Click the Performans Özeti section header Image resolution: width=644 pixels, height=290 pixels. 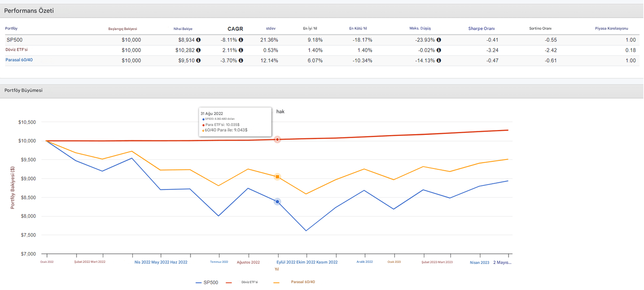(29, 11)
